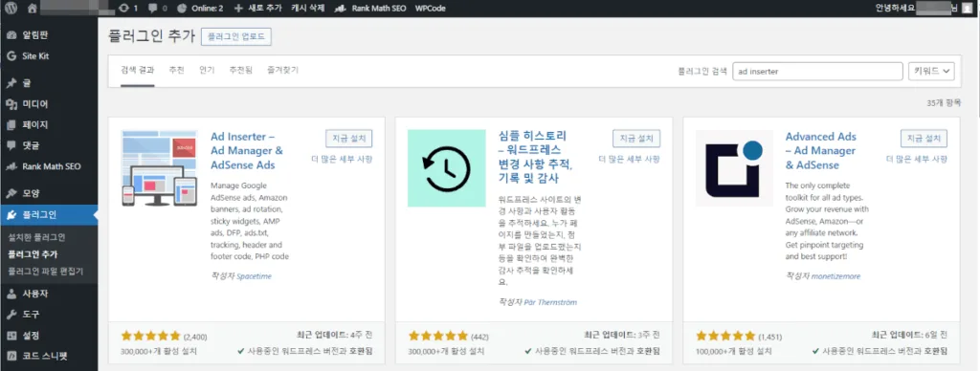
Task: Open WPCode in admin bar
Action: 430,8
